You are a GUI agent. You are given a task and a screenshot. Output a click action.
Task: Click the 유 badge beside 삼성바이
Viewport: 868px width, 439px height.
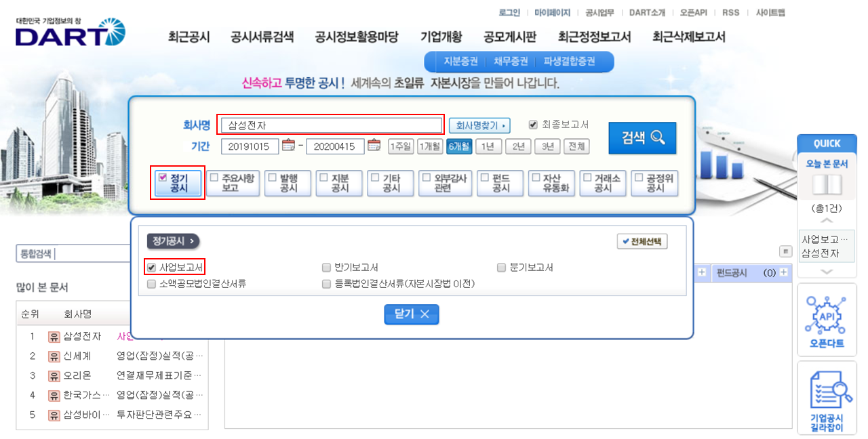point(54,415)
